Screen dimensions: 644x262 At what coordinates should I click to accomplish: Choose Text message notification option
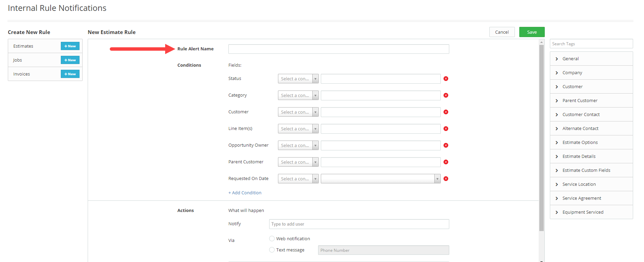272,250
